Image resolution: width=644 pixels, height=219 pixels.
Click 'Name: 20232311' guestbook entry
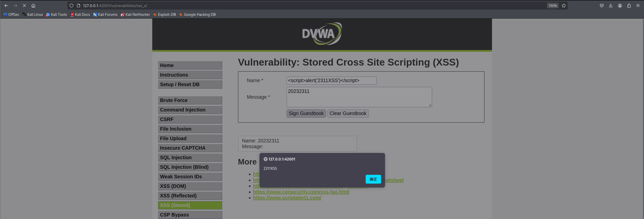point(260,141)
